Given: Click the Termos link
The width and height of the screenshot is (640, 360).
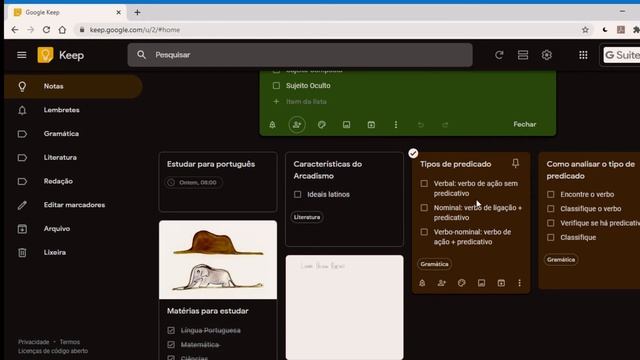Looking at the screenshot, I should coord(70,342).
